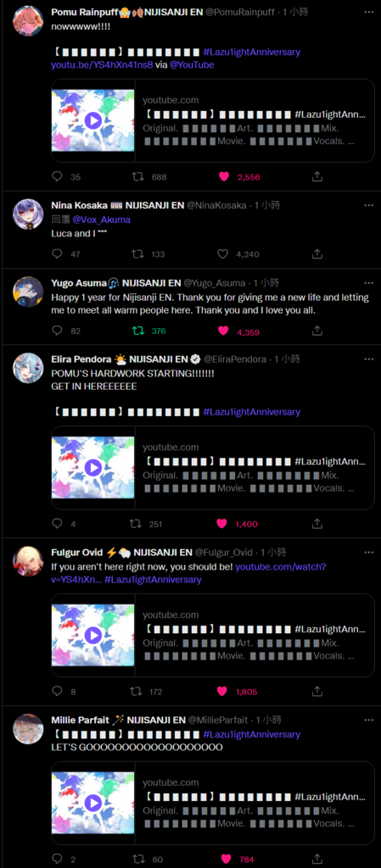Open Fulgur Ovid's youtube.com/watch link
Image resolution: width=381 pixels, height=868 pixels.
pos(188,573)
